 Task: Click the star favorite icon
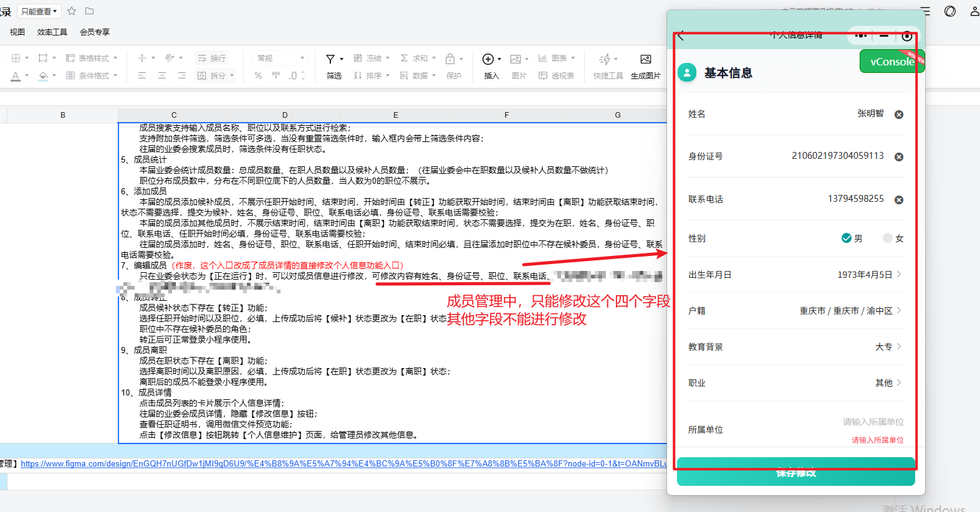72,11
